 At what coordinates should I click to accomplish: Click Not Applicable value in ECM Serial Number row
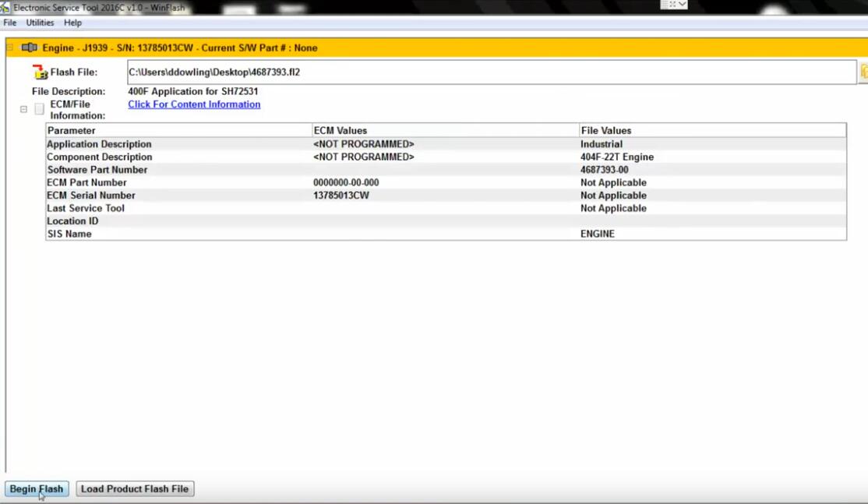pos(613,196)
